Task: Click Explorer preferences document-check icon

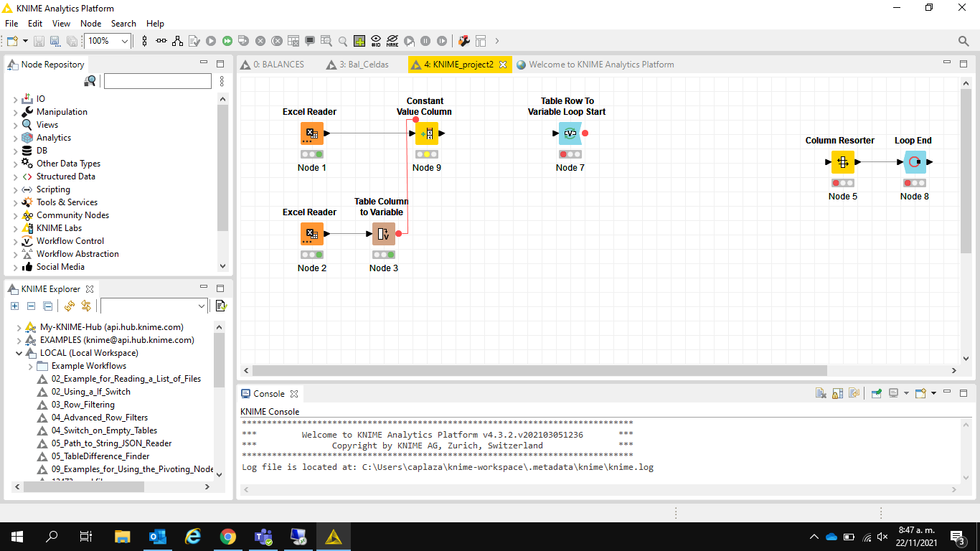Action: [221, 306]
